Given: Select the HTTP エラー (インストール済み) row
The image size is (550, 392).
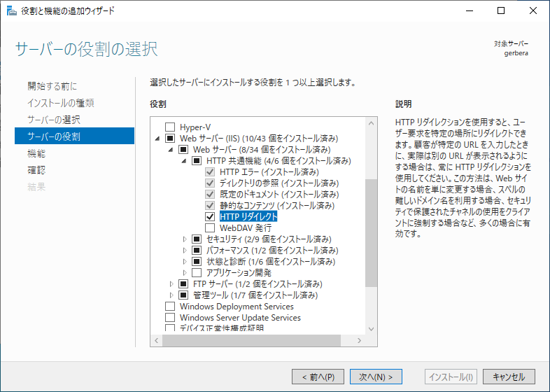Looking at the screenshot, I should tap(269, 172).
